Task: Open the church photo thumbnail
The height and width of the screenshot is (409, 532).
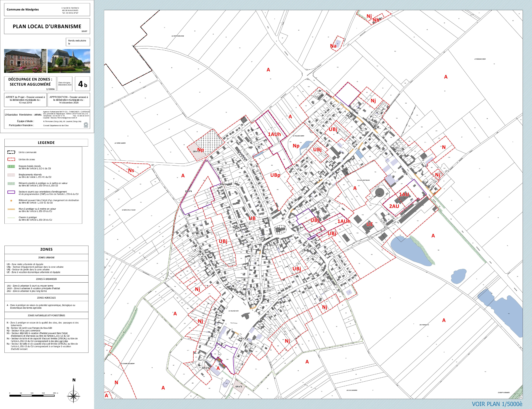Action: coord(69,61)
